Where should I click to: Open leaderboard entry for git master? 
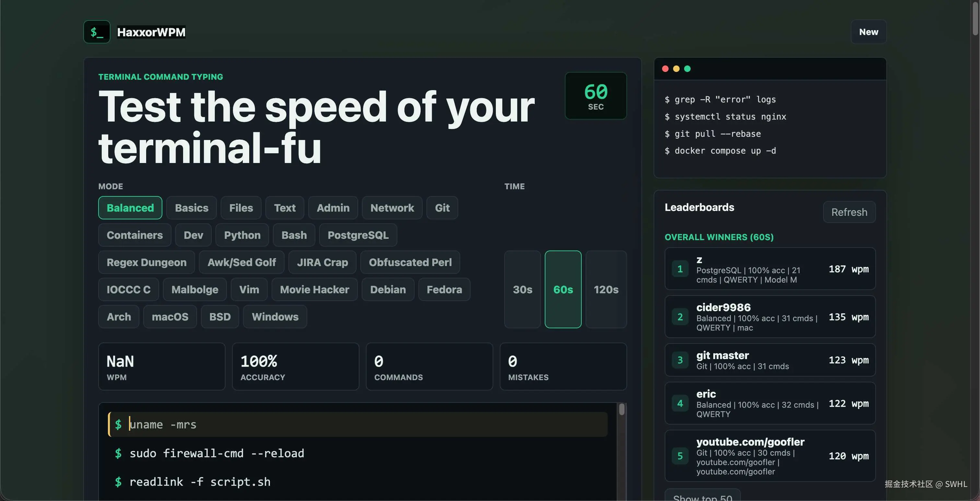770,360
